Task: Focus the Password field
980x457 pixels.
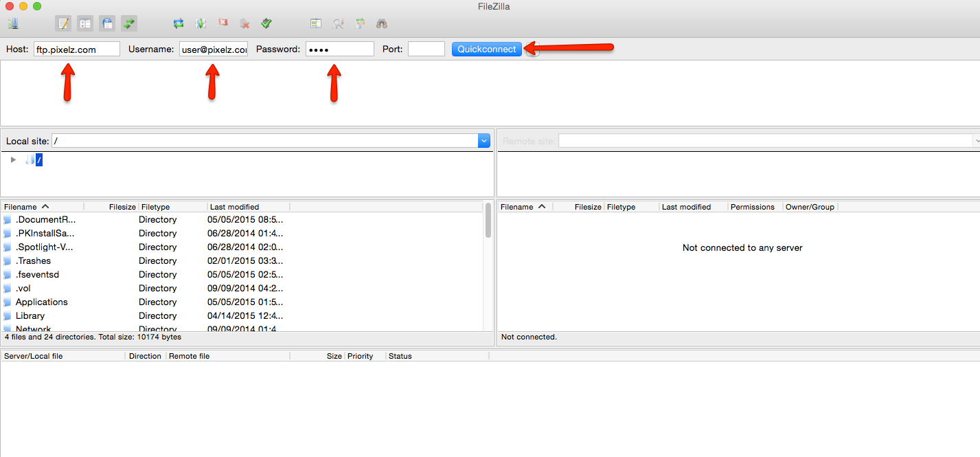Action: tap(340, 49)
